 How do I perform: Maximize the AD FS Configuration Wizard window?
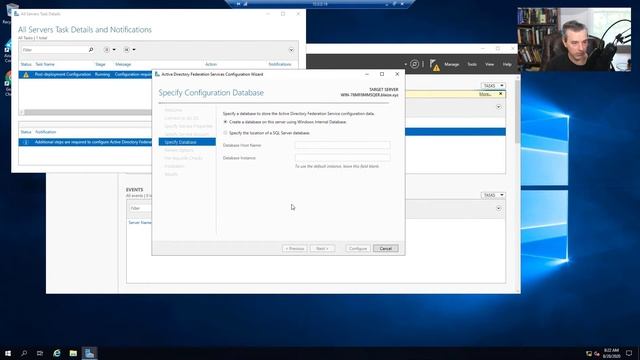382,74
